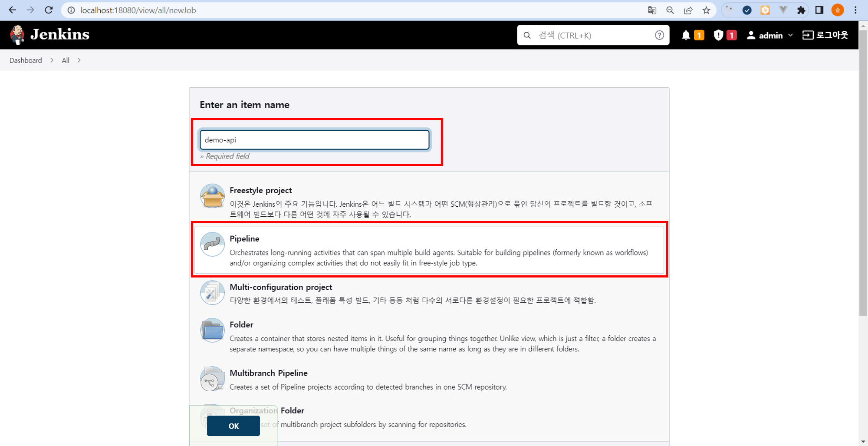The height and width of the screenshot is (446, 868).
Task: Reload the page with refresh icon
Action: tap(49, 10)
